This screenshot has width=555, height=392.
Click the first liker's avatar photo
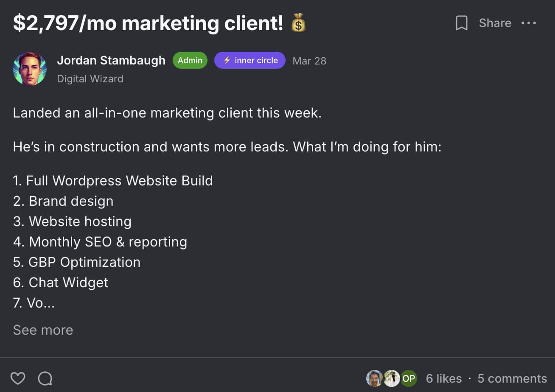(374, 378)
